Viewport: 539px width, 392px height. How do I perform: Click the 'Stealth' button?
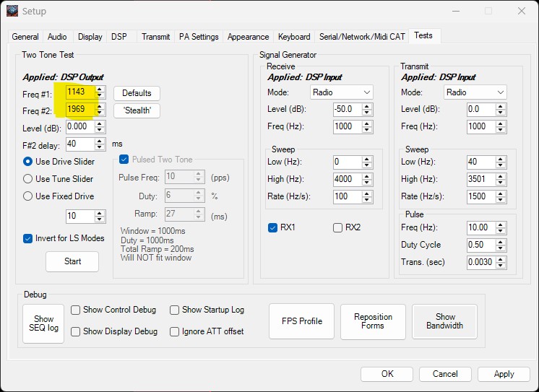click(137, 110)
